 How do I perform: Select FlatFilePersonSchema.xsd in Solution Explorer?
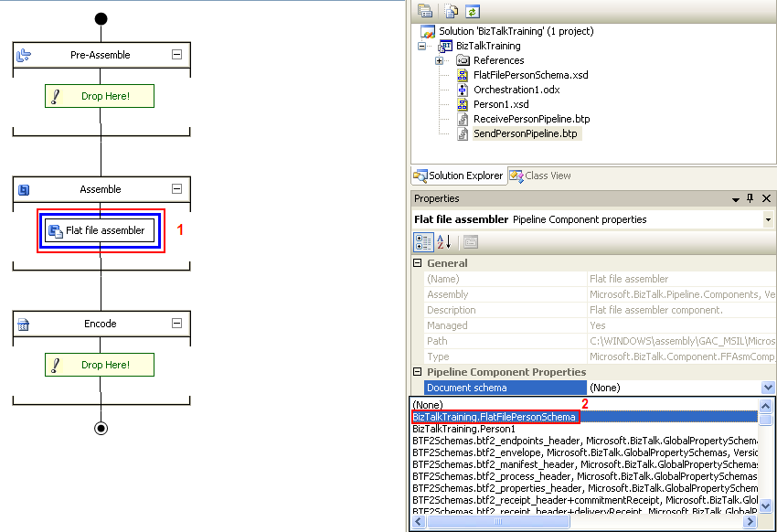531,75
